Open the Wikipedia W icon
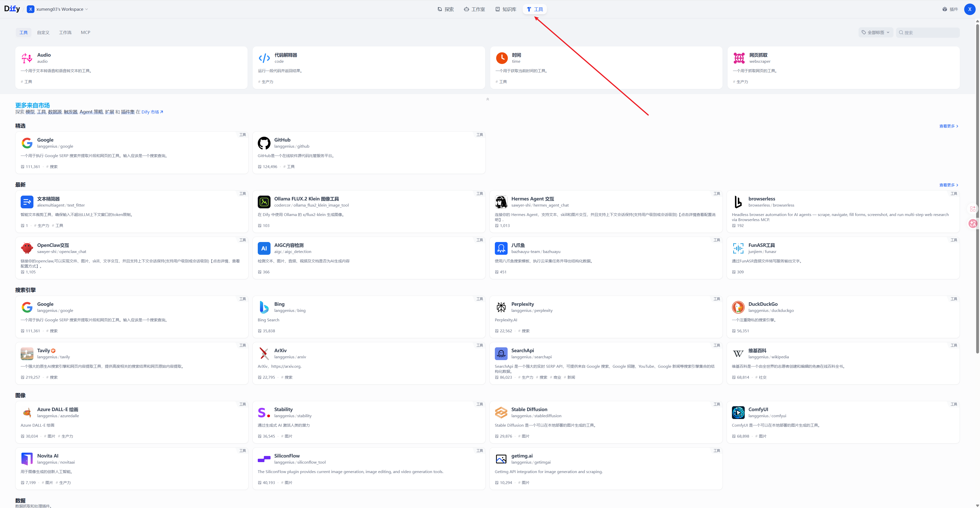The height and width of the screenshot is (508, 980). tap(738, 354)
